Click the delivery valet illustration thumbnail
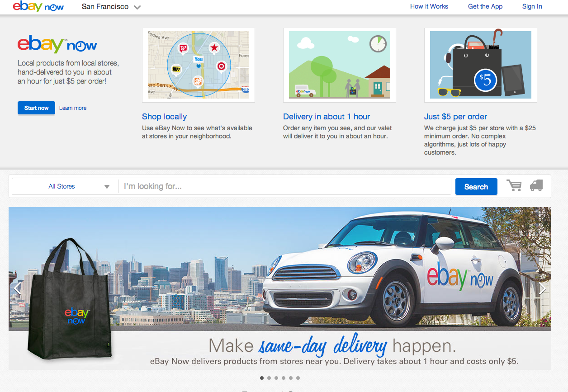This screenshot has width=568, height=392. pyautogui.click(x=340, y=65)
